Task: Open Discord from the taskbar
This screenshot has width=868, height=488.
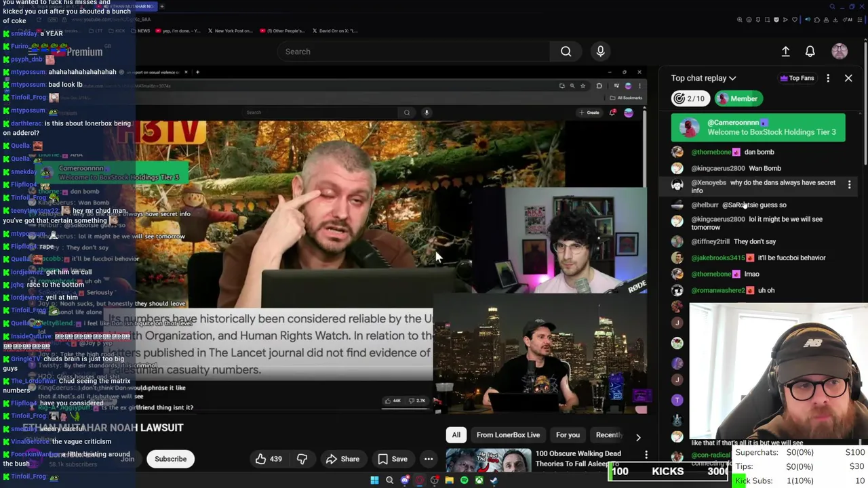Action: 405,481
